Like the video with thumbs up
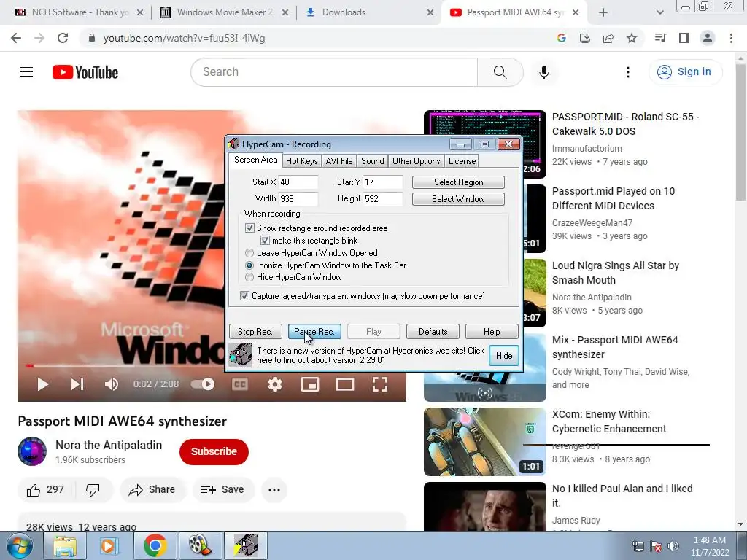 (45, 489)
